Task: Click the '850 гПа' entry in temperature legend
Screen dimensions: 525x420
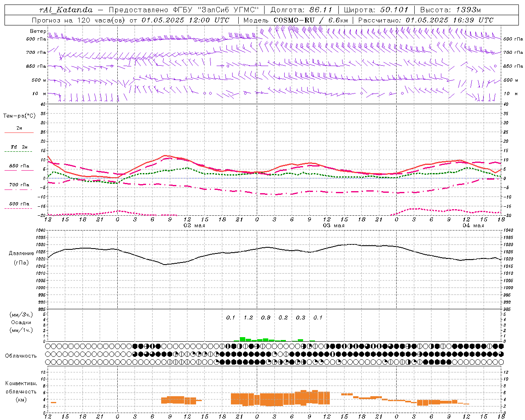Action: pos(19,166)
